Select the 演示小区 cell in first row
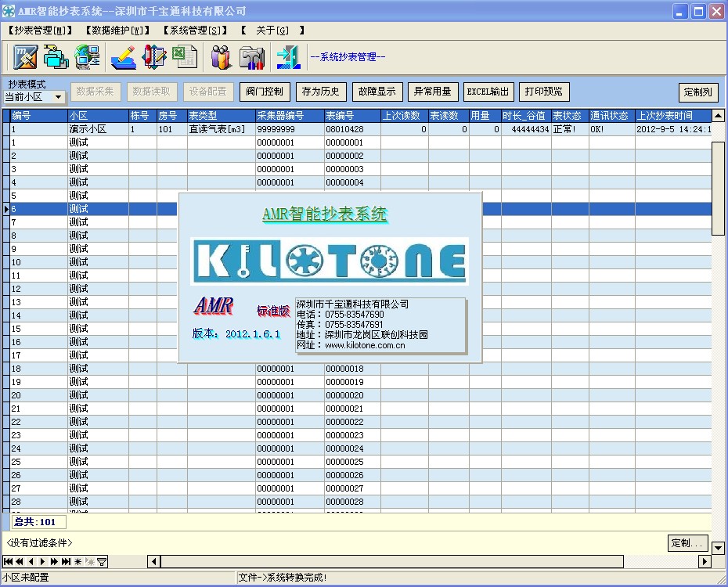 99,129
